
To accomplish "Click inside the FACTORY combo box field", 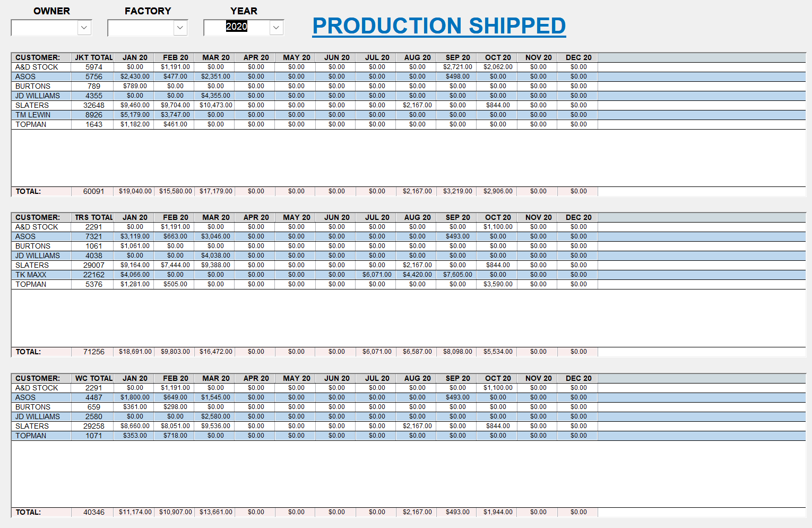I will (141, 28).
